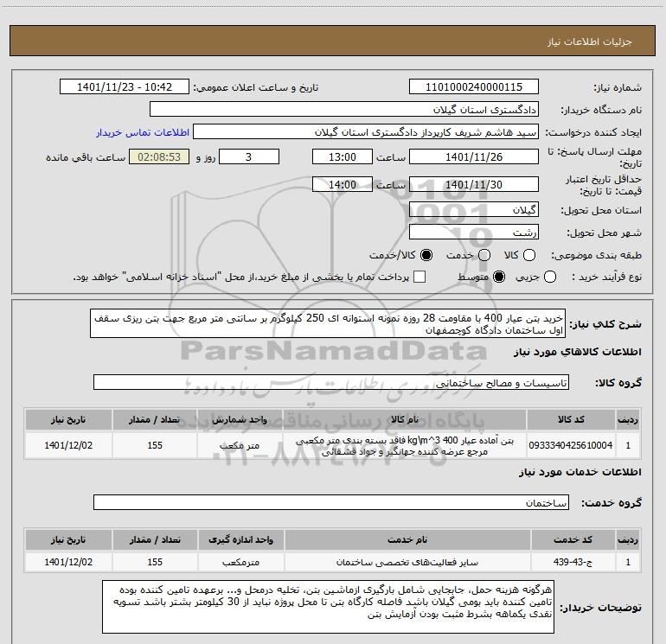Screen dimensions: 666x644
Task: Click the remaining days field showing 3
Action: tap(249, 156)
